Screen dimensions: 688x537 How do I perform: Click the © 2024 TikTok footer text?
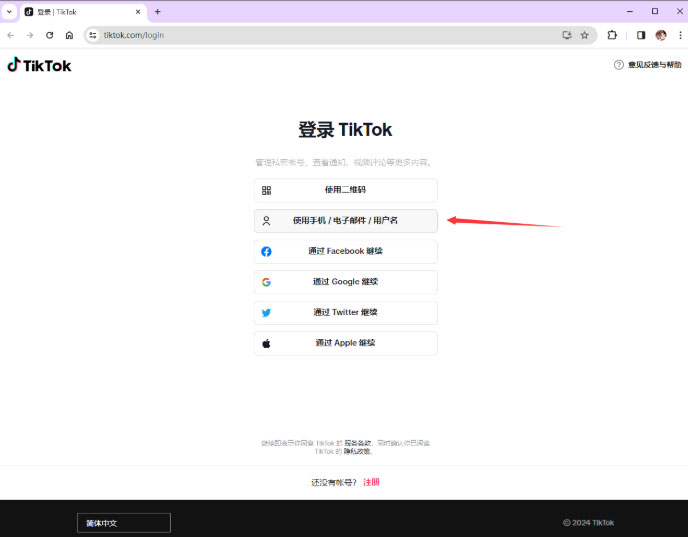point(588,523)
